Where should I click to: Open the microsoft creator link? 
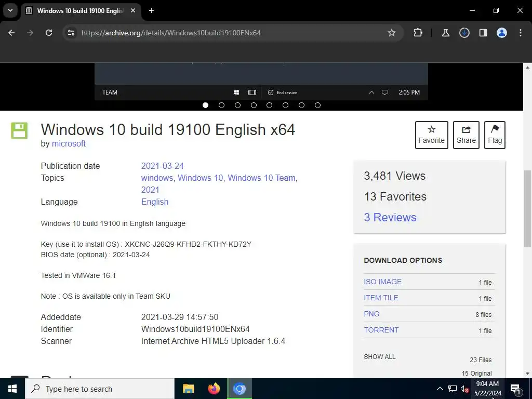69,143
